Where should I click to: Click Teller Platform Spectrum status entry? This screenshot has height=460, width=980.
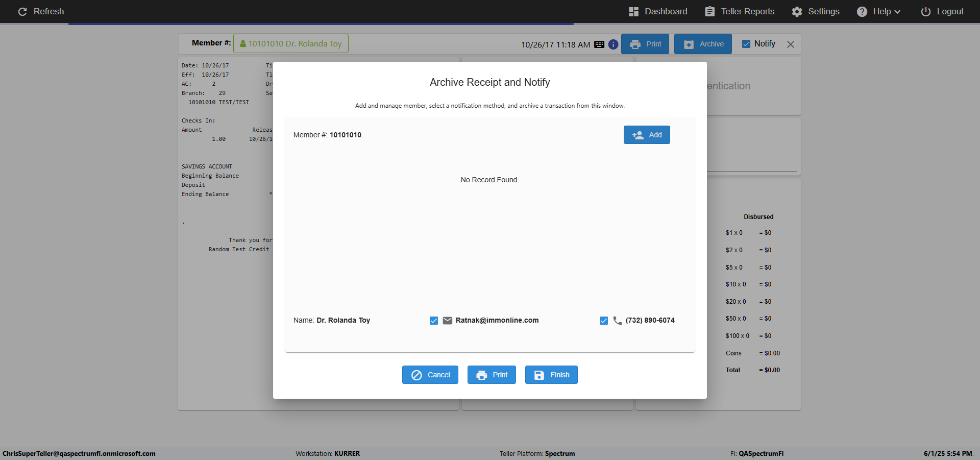(x=537, y=453)
